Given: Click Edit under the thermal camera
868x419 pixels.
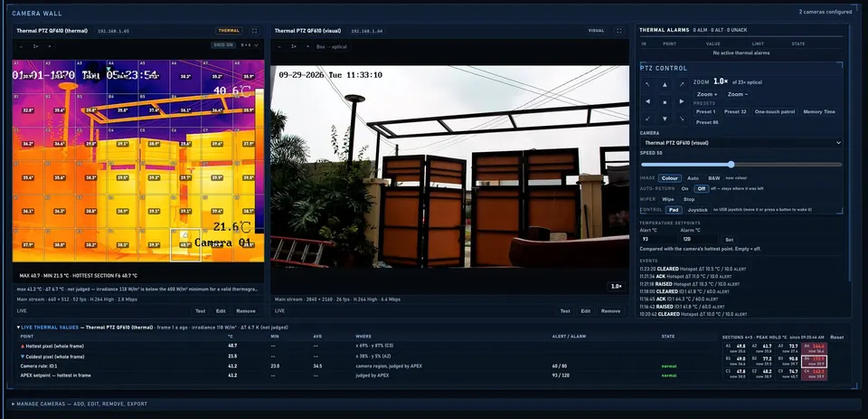Looking at the screenshot, I should (221, 311).
